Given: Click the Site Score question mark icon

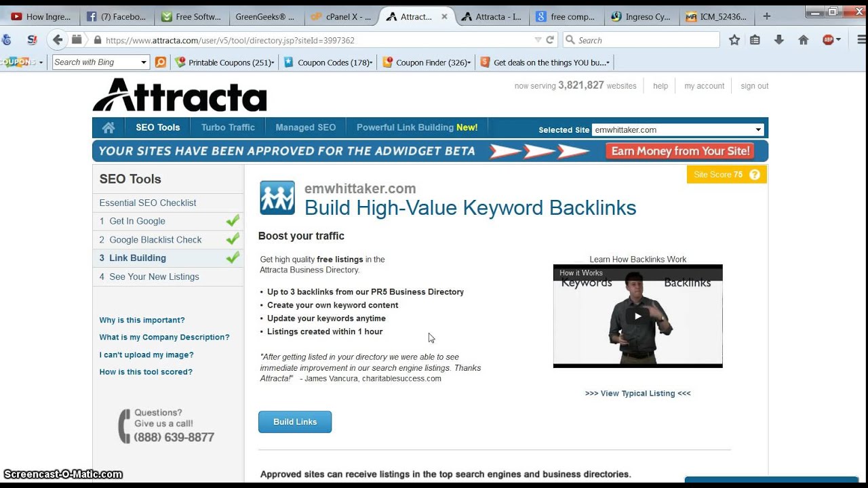Looking at the screenshot, I should pyautogui.click(x=754, y=175).
